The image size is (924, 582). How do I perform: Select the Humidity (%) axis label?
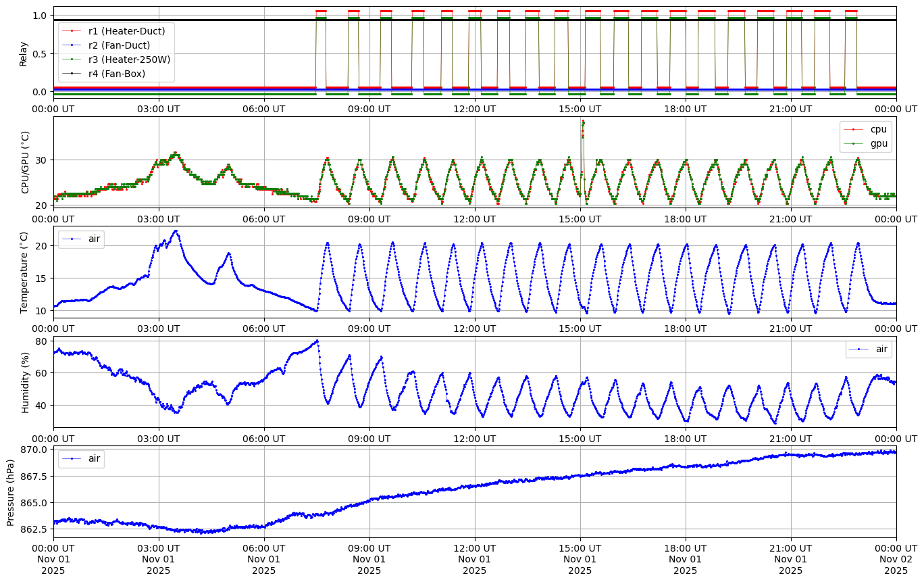coord(26,382)
